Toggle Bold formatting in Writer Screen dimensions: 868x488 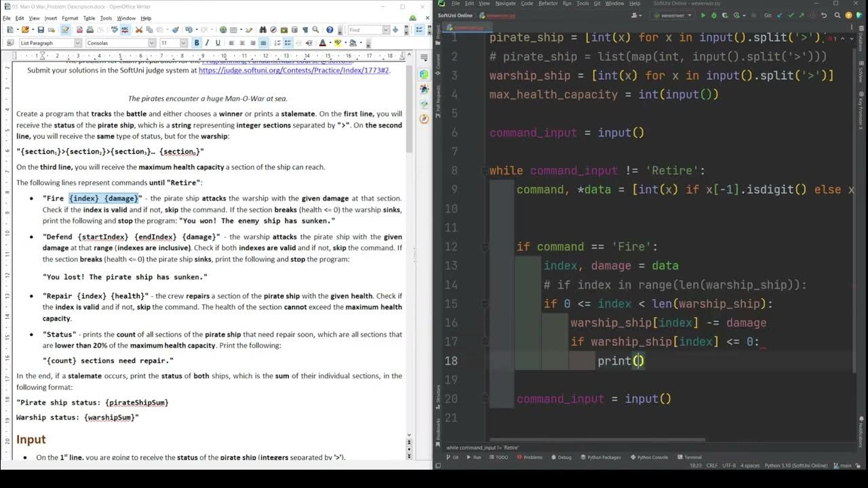click(x=197, y=43)
